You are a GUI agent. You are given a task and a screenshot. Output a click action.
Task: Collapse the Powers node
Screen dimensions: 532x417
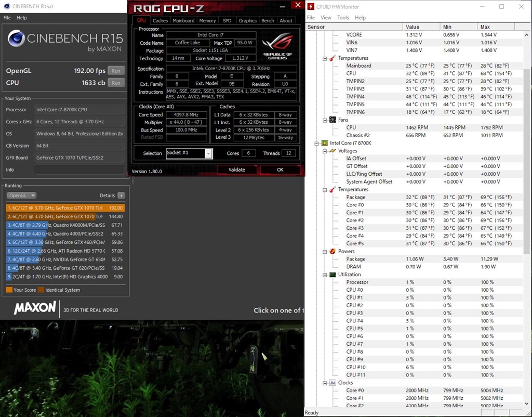[x=325, y=252]
